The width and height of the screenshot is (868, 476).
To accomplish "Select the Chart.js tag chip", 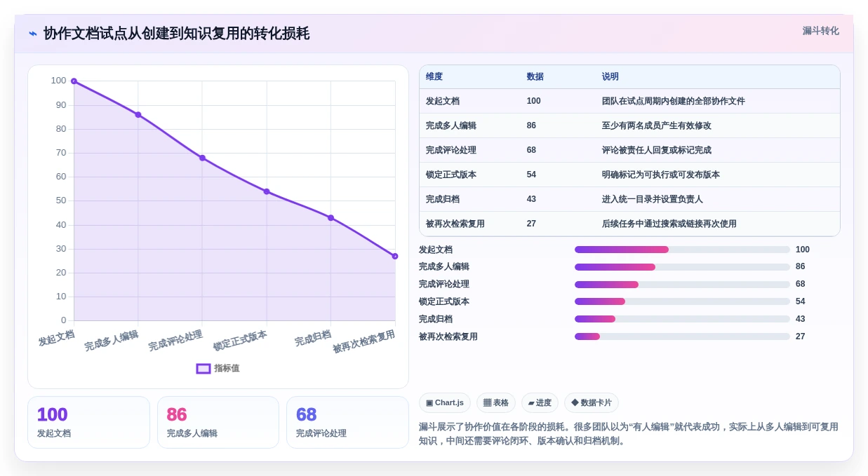I will 445,403.
